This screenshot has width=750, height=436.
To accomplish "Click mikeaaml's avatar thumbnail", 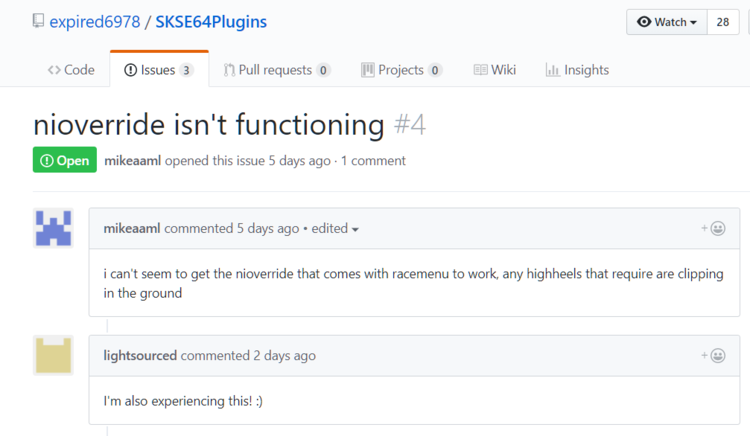I will click(x=53, y=228).
